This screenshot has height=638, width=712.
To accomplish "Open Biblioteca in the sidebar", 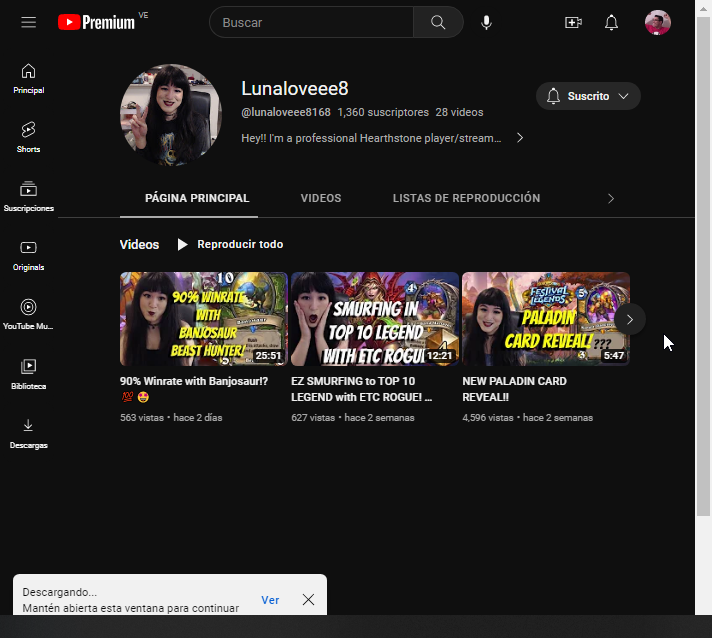I will [x=29, y=375].
